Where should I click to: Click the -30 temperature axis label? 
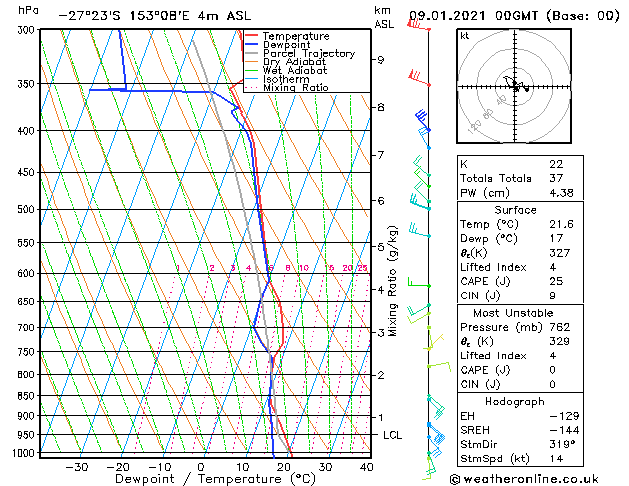(x=77, y=467)
